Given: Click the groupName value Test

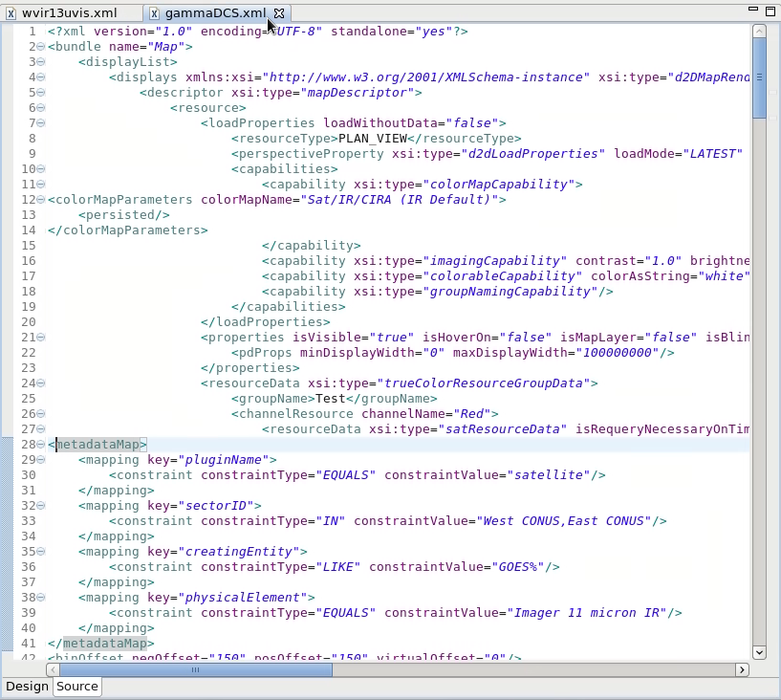Looking at the screenshot, I should coord(330,399).
